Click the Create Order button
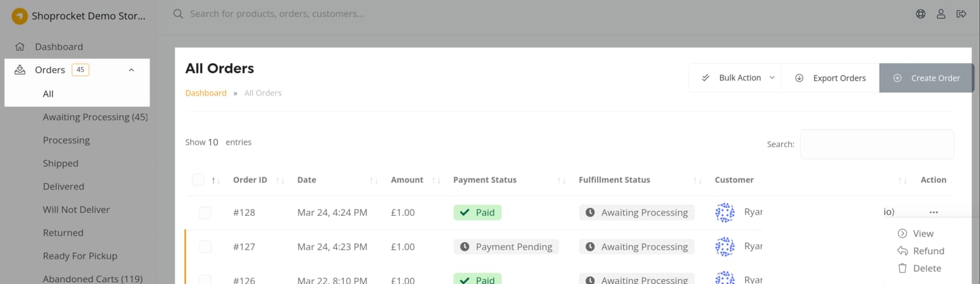The image size is (980, 284). [927, 78]
